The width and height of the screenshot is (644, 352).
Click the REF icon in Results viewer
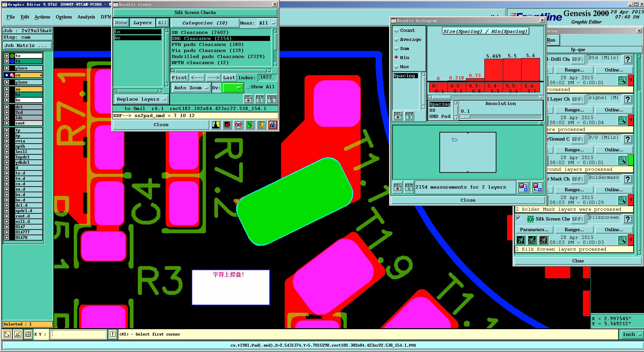tap(260, 99)
